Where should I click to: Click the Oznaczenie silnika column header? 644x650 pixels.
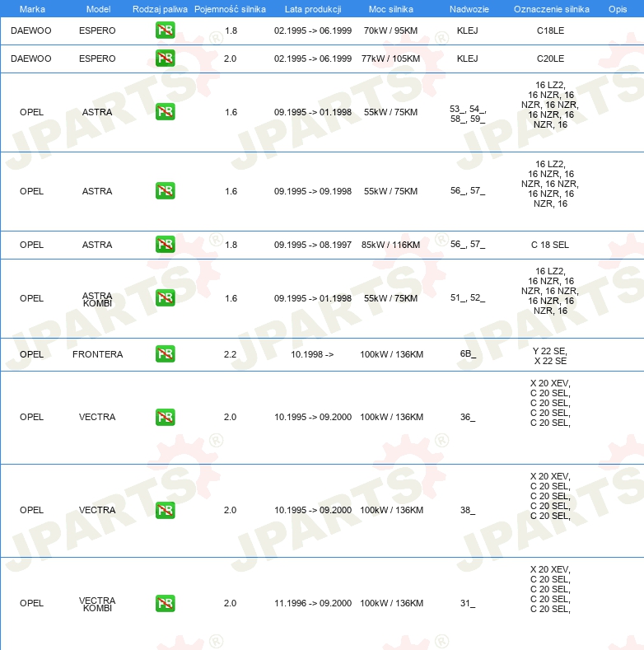click(552, 9)
